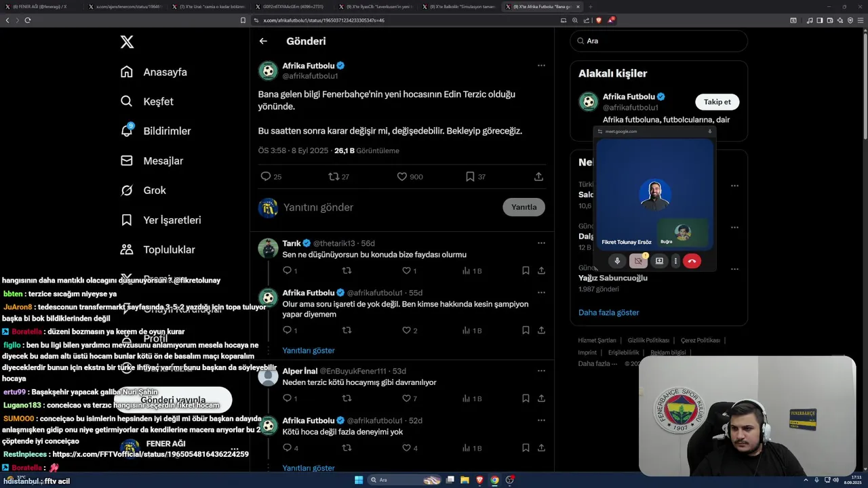This screenshot has width=868, height=488.
Task: Like Tarık's reply showing 1 like
Action: [x=406, y=270]
